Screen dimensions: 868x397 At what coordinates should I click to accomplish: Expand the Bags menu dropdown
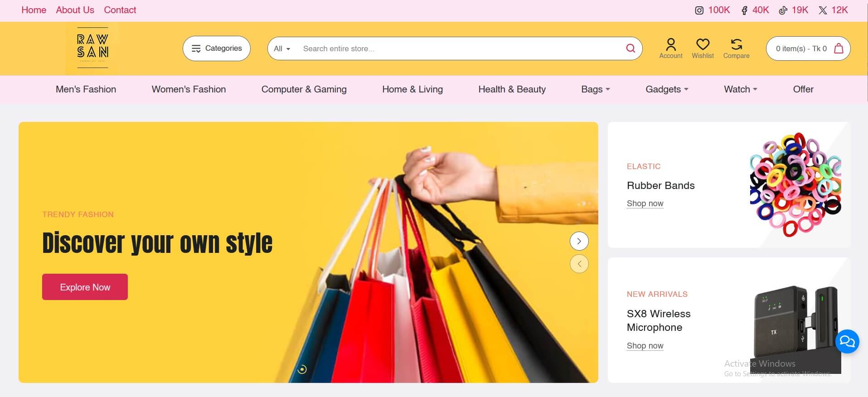(596, 89)
